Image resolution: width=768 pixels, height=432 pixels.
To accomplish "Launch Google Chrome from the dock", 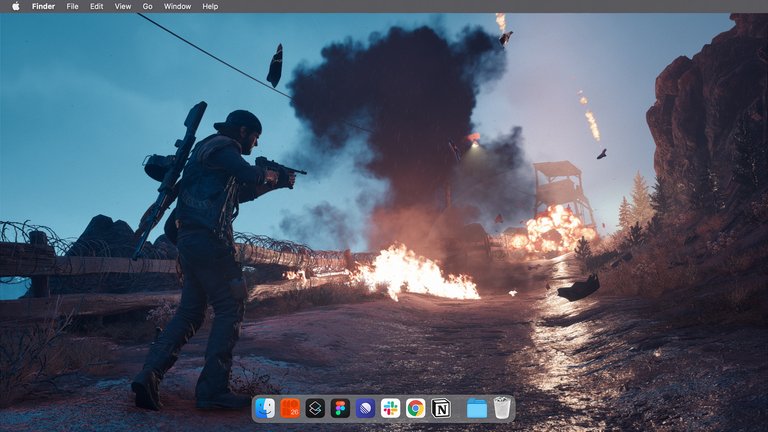I will tap(415, 408).
